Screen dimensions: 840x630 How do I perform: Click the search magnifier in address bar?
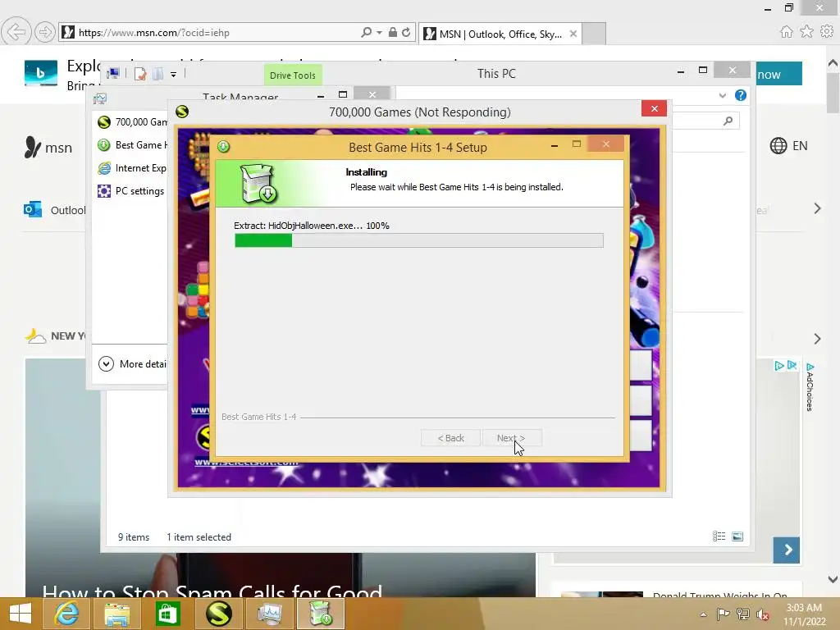click(367, 32)
